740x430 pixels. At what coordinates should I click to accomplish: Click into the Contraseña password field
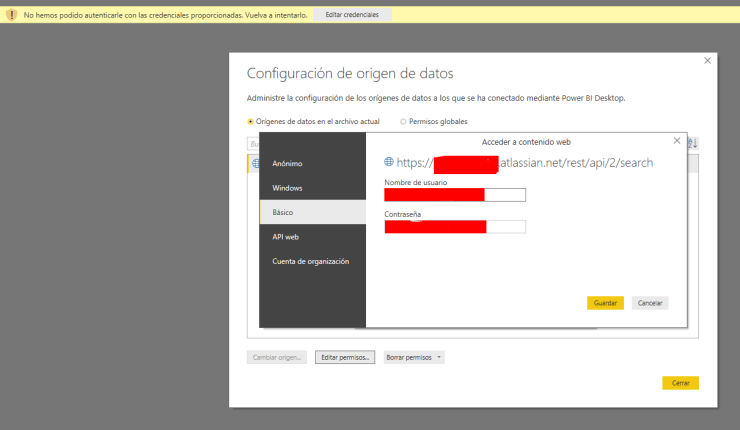pos(455,227)
